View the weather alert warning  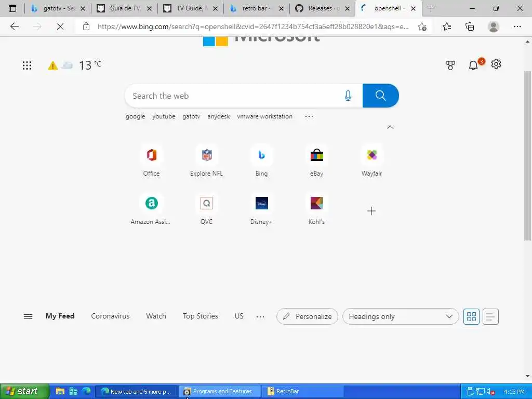pos(52,65)
